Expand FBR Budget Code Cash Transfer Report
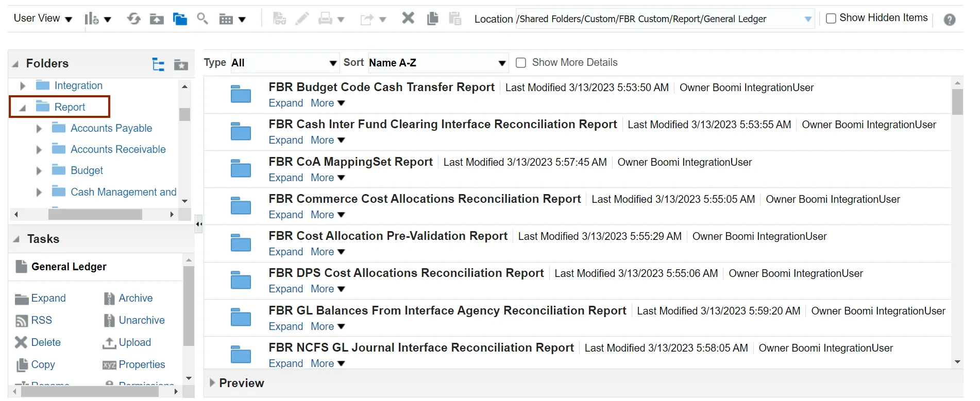980x401 pixels. tap(285, 103)
